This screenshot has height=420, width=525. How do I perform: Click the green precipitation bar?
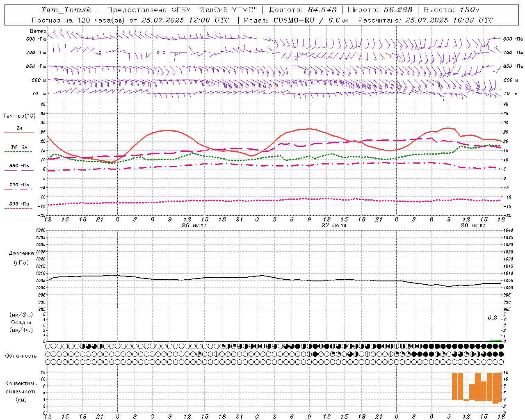point(495,340)
